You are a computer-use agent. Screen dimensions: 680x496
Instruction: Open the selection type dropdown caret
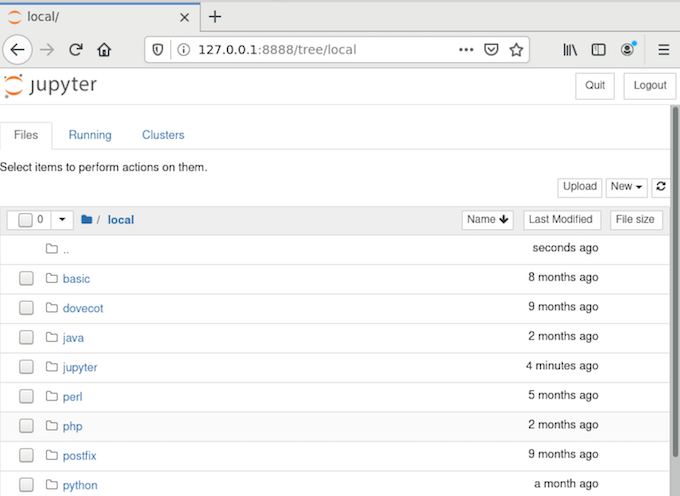point(62,219)
